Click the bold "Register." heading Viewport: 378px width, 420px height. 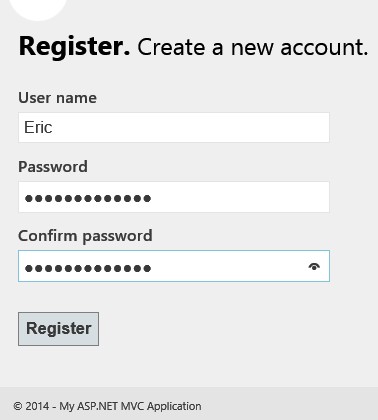click(74, 47)
